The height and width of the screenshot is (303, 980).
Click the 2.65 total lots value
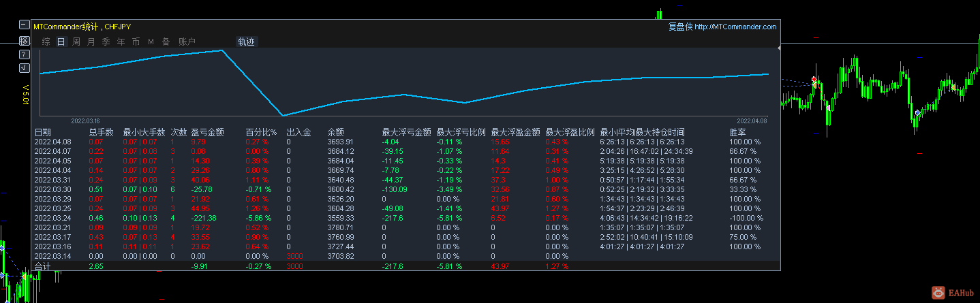pyautogui.click(x=96, y=266)
